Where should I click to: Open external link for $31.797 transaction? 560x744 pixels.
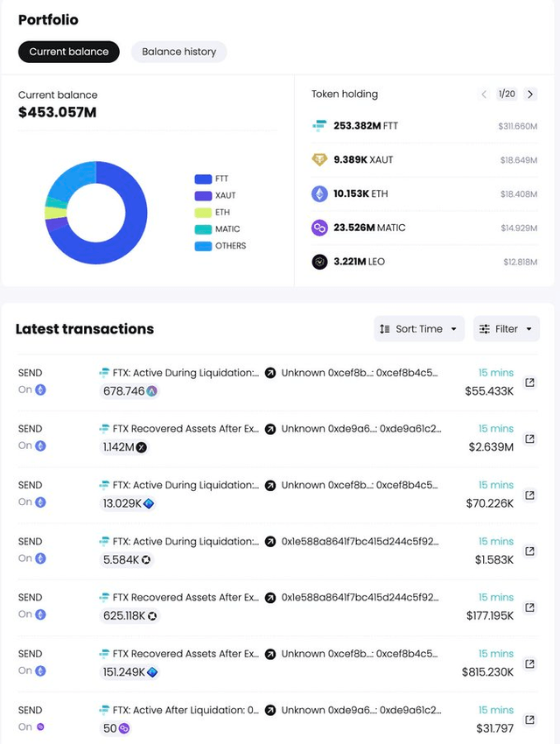[x=529, y=719]
